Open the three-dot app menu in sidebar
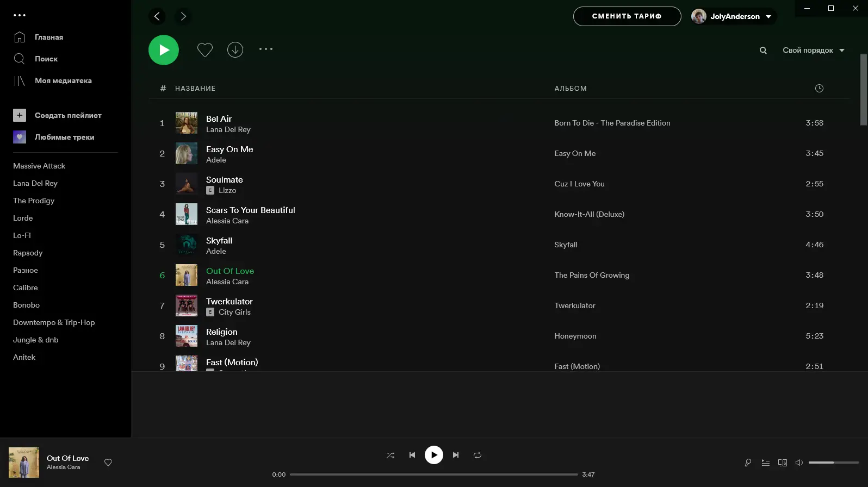The width and height of the screenshot is (868, 487). (x=20, y=15)
